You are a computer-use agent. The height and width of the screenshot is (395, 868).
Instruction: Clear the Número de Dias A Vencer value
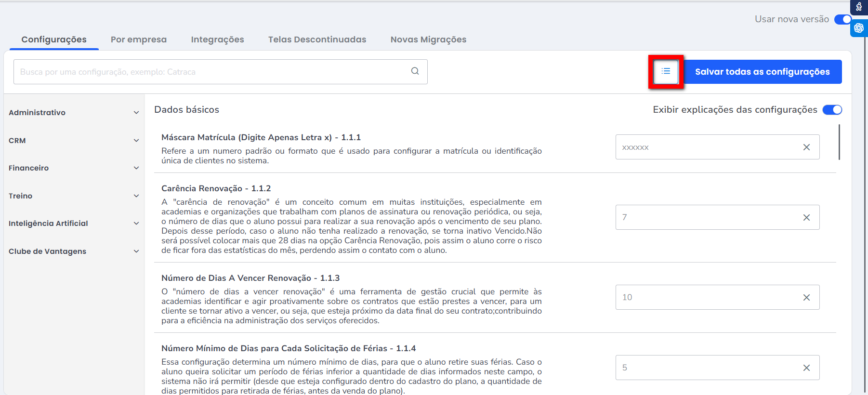[x=806, y=298]
